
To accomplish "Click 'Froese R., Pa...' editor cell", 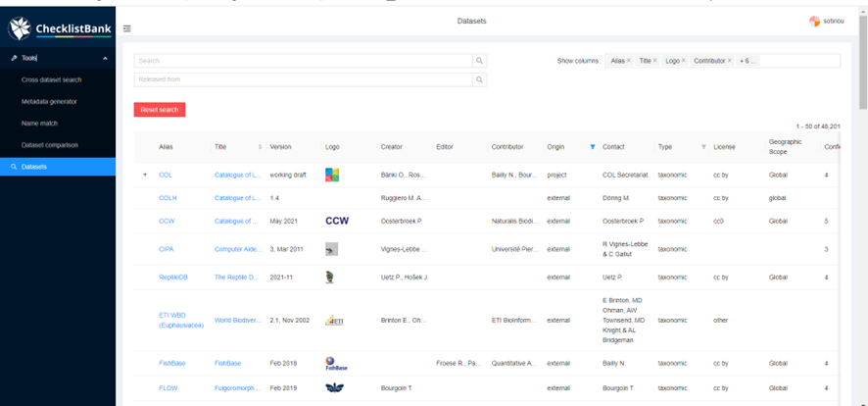I will pos(458,364).
